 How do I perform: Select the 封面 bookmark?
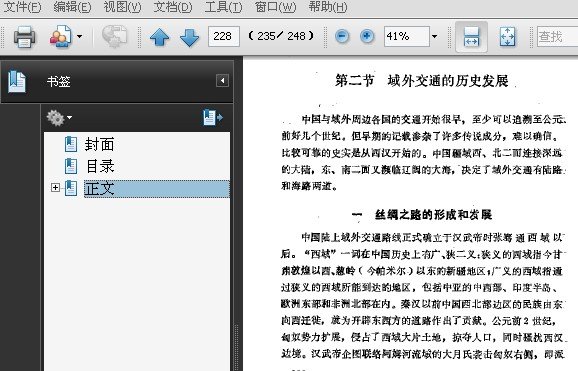[100, 144]
